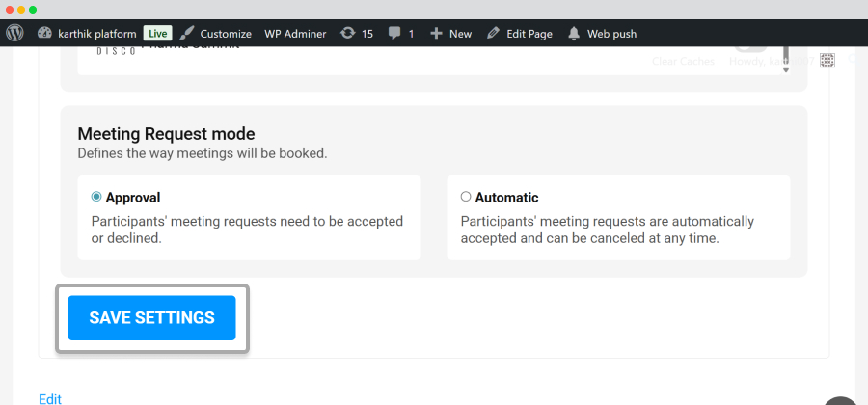Click the Approval option label
The image size is (868, 405).
[133, 198]
